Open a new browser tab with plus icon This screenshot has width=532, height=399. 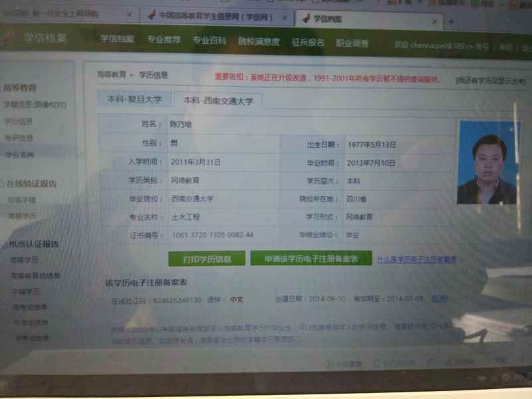(451, 22)
